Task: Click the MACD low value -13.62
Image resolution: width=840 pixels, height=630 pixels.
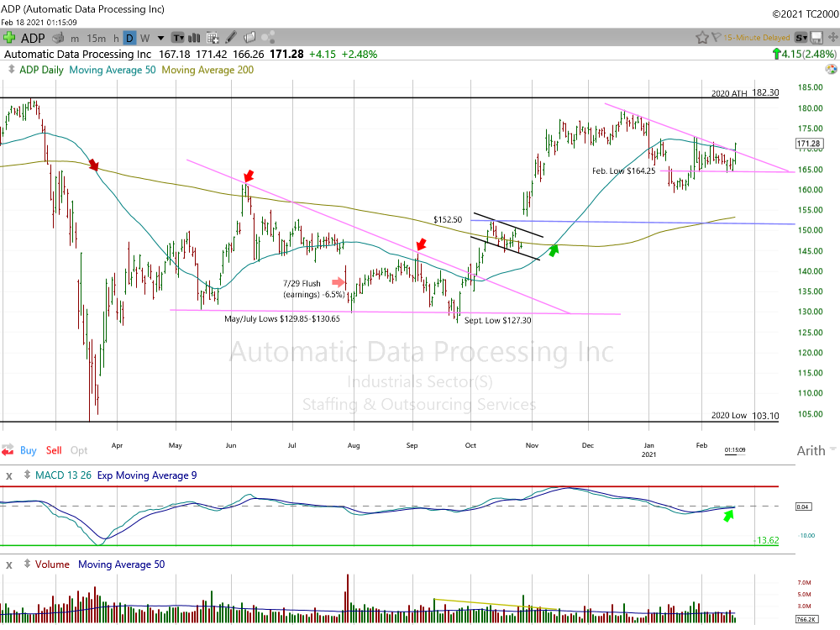Action: click(767, 540)
